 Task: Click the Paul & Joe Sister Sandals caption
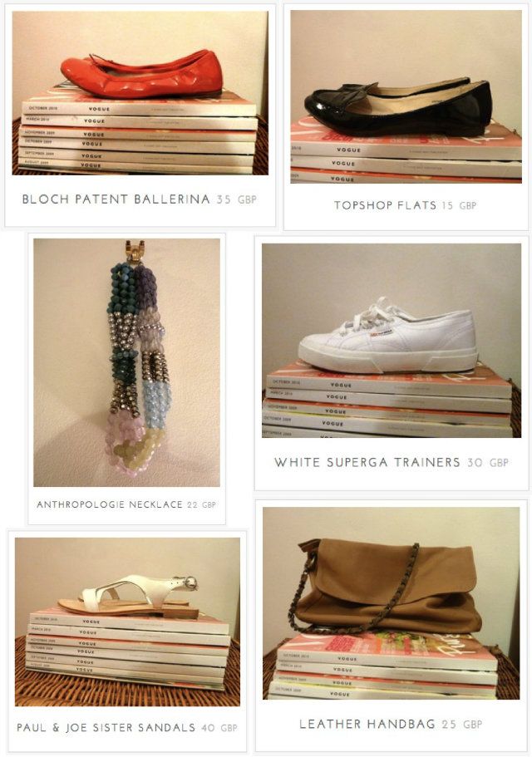(106, 728)
